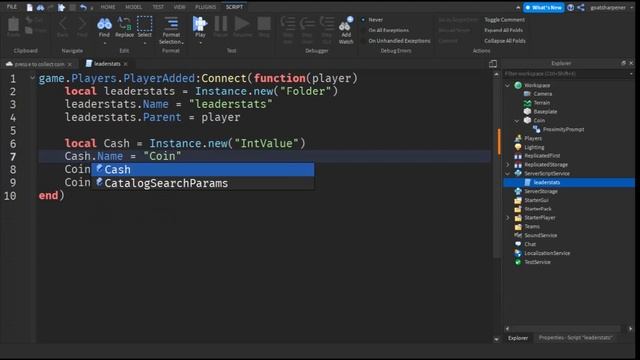Click the Select tool icon
640x360 pixels.
(x=144, y=27)
